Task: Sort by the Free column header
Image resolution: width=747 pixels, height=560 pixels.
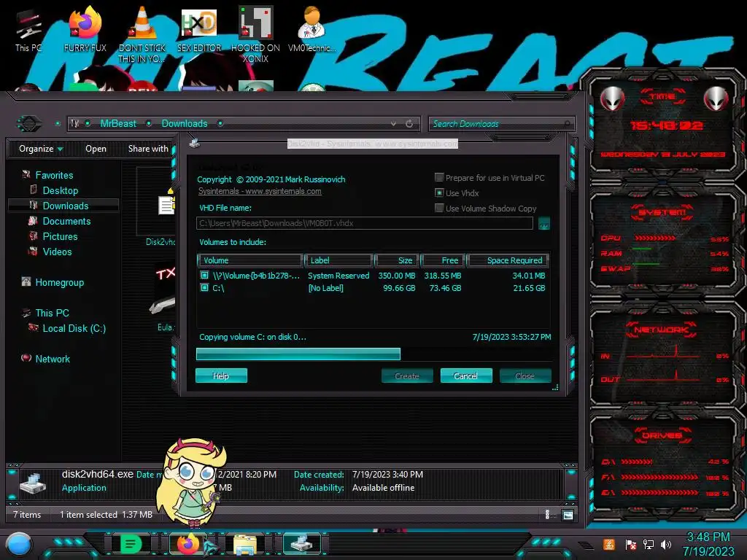Action: (443, 260)
